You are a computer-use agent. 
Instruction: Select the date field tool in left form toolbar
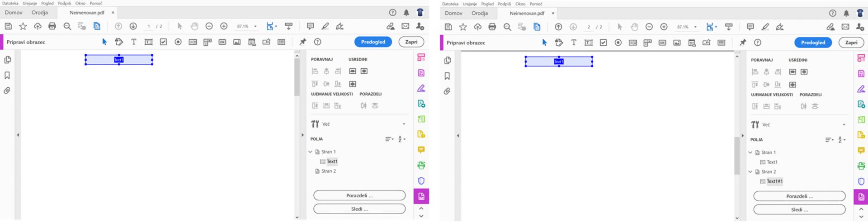click(252, 42)
